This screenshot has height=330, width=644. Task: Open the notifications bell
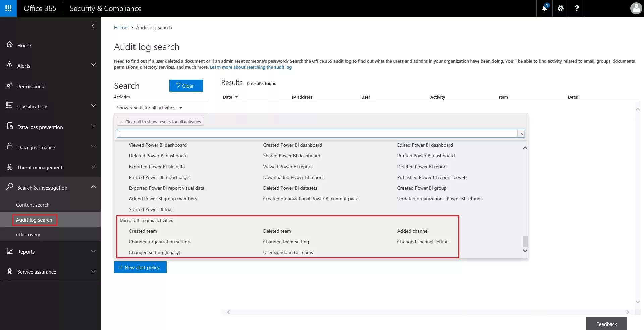(544, 8)
